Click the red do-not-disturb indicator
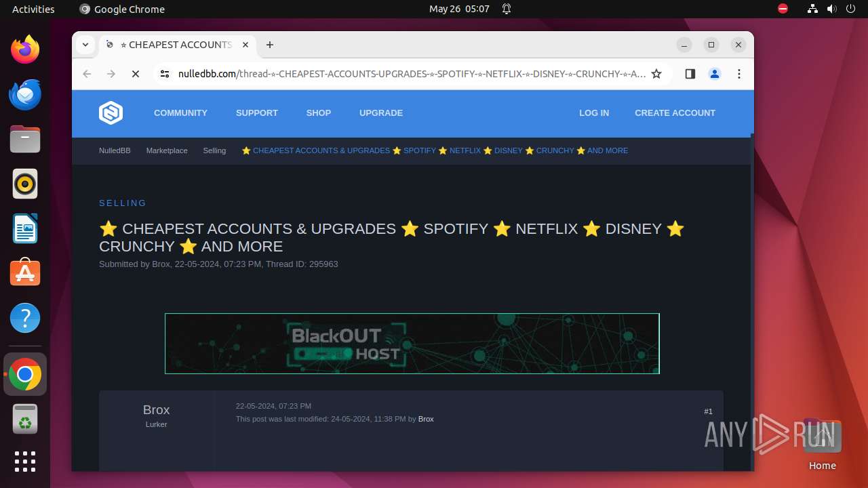This screenshot has width=868, height=488. tap(783, 9)
